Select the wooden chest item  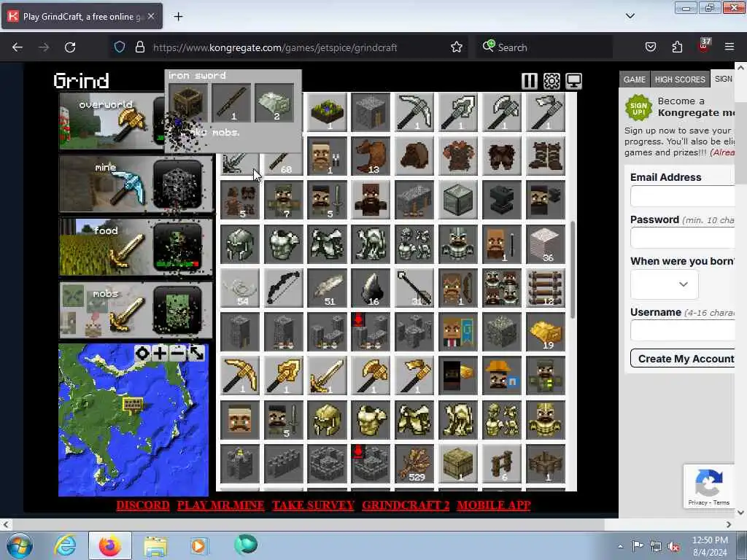point(458,464)
